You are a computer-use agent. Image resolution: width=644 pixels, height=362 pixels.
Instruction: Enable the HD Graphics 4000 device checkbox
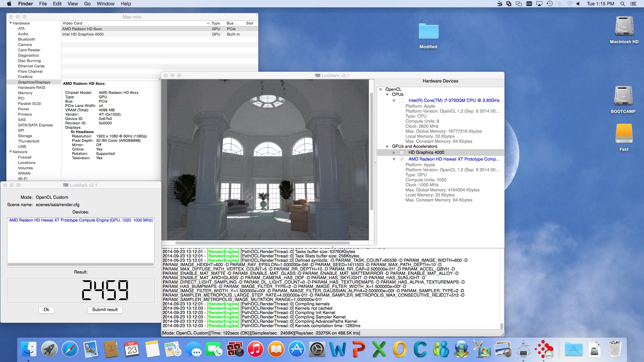[401, 153]
